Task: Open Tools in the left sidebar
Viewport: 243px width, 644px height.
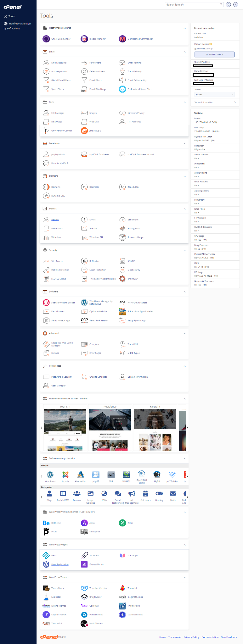Action: 11,16
